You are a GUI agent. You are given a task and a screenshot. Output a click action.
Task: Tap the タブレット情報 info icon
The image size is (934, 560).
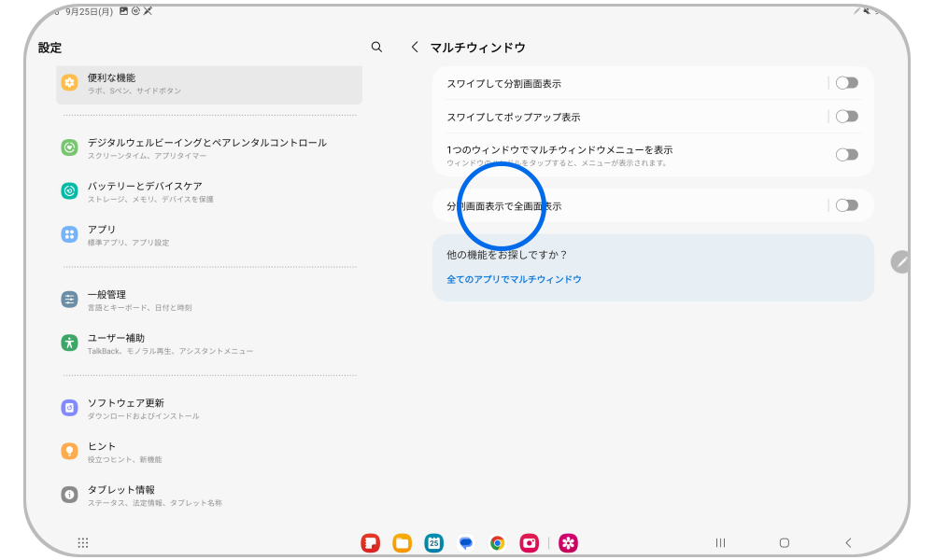tap(70, 495)
